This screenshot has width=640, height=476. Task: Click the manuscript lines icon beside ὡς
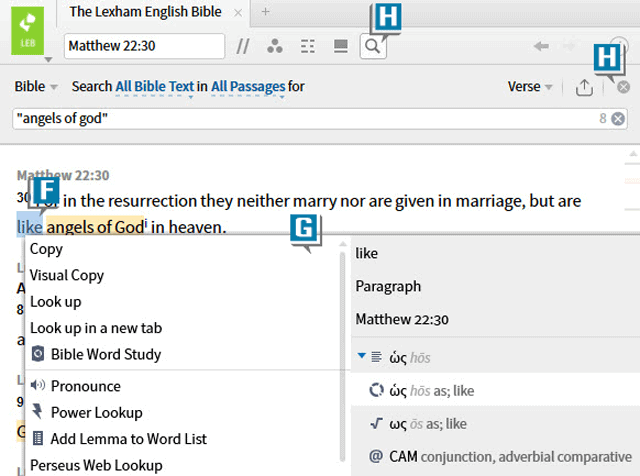point(376,357)
